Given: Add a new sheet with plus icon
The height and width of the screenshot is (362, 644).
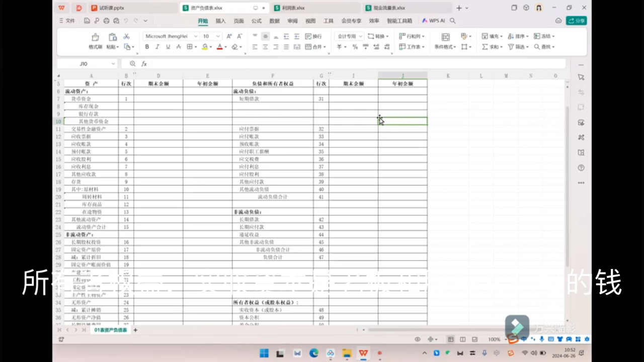Looking at the screenshot, I should pyautogui.click(x=135, y=330).
